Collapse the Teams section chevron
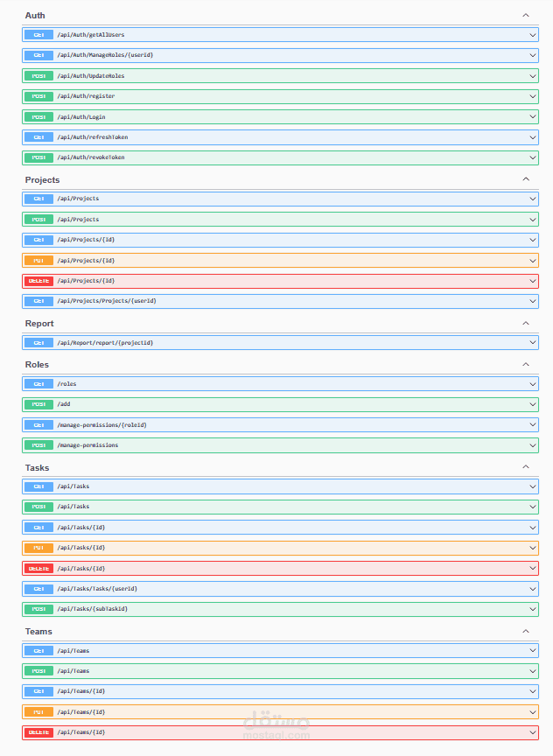This screenshot has height=756, width=553. [526, 631]
